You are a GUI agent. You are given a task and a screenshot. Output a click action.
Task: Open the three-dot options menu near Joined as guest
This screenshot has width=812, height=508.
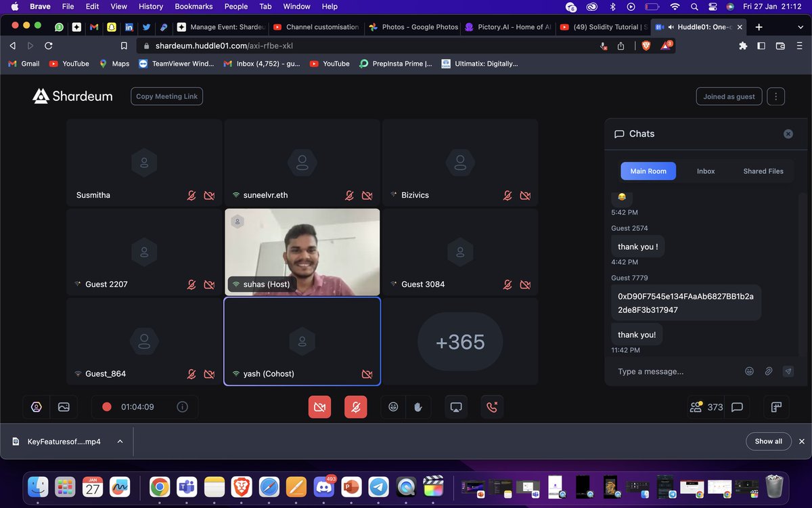point(775,96)
